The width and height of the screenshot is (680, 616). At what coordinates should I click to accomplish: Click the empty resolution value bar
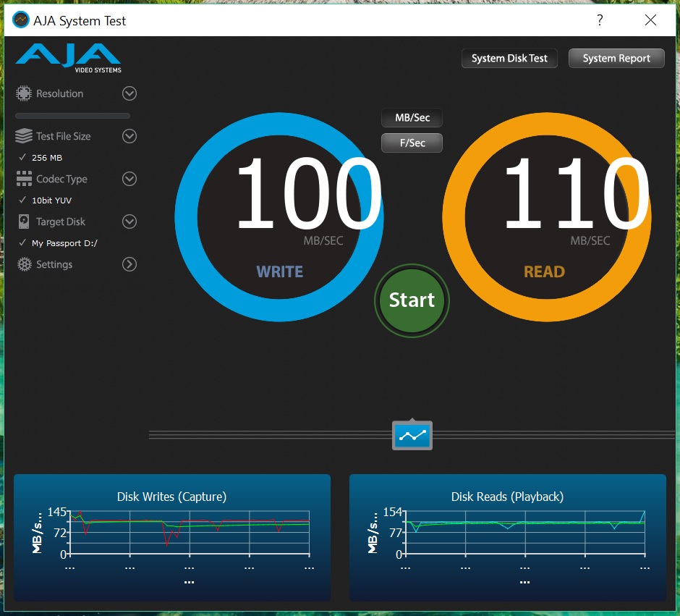(72, 116)
